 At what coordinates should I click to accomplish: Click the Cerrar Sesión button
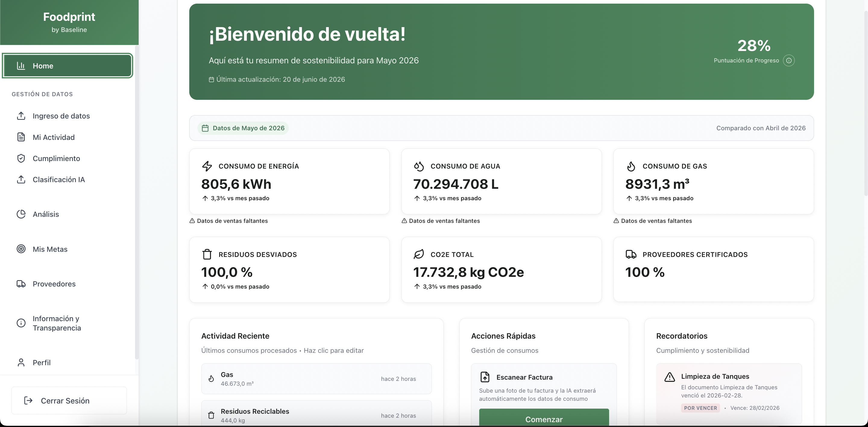(x=69, y=400)
